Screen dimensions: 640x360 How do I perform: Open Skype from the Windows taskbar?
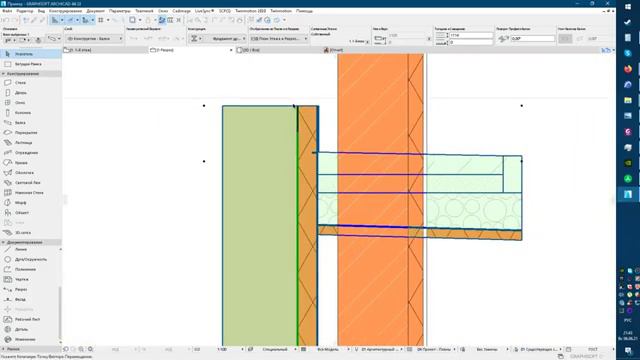coord(628,53)
